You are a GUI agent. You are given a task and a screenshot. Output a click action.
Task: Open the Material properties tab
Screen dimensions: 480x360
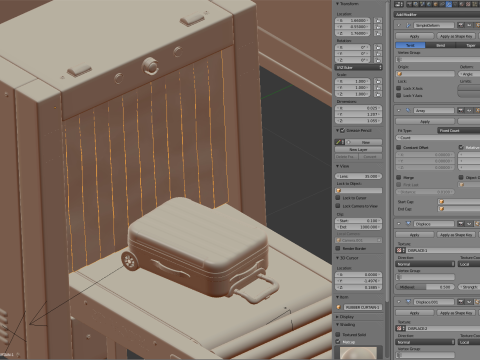click(x=462, y=4)
